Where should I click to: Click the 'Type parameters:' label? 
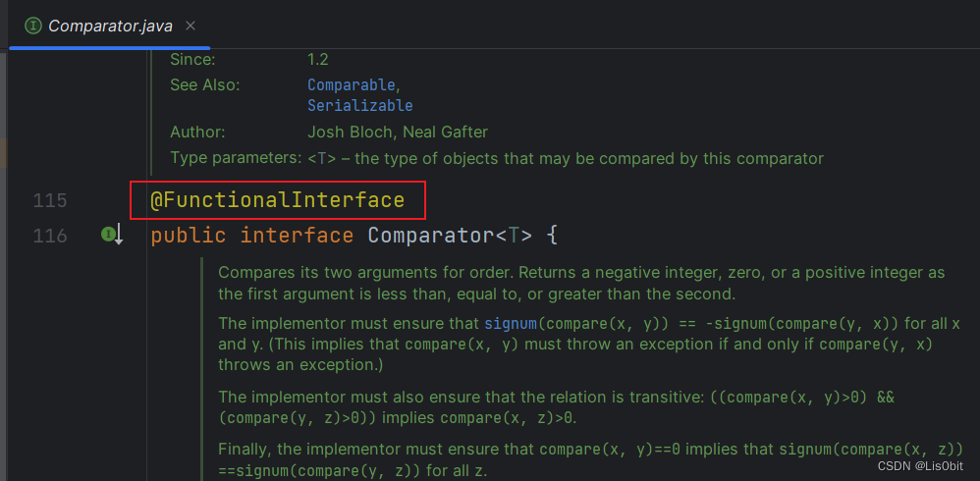(237, 158)
